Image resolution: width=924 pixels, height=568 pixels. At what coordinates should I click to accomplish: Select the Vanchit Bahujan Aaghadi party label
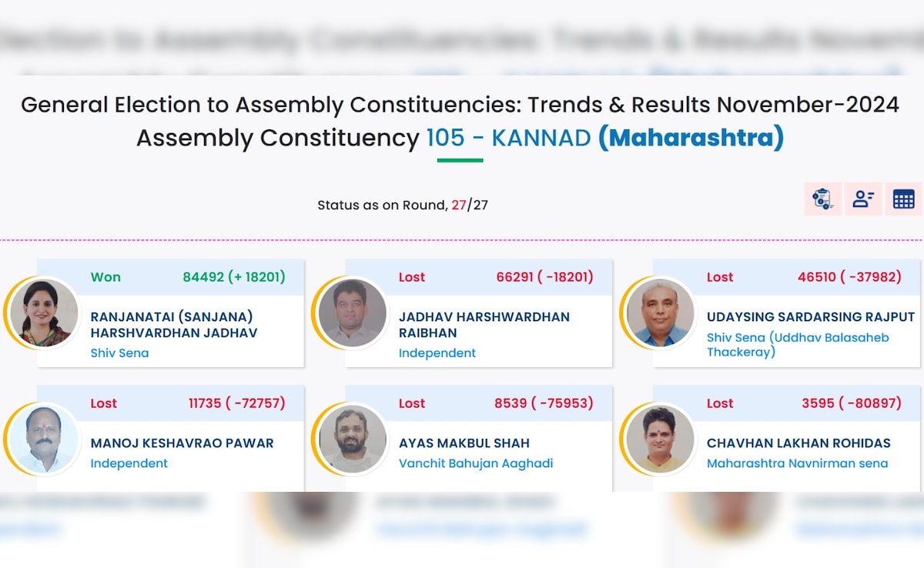(476, 463)
